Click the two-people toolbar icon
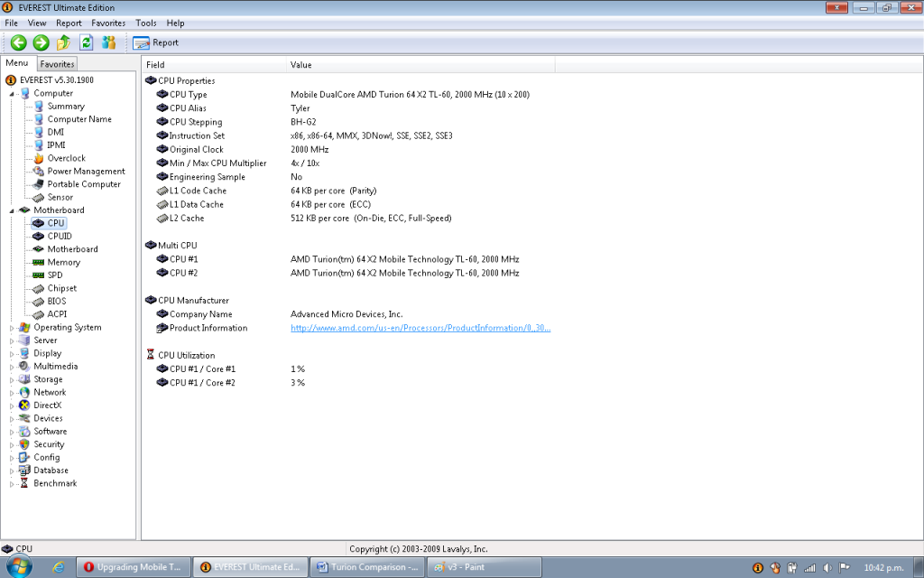The image size is (924, 578). click(108, 42)
